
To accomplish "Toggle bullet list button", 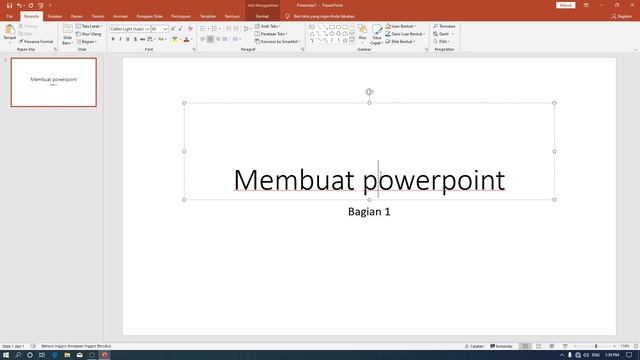I will 203,29.
